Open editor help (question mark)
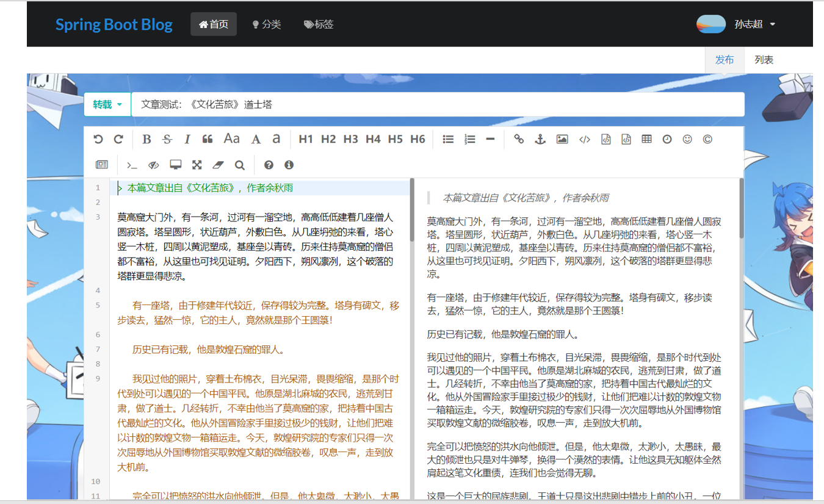 269,165
